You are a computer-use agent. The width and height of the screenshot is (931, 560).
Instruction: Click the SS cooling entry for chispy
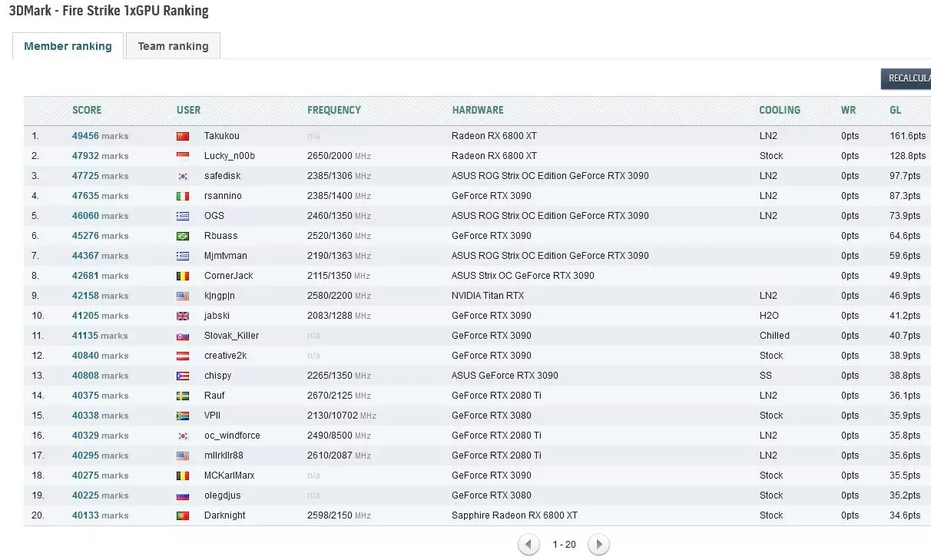coord(766,376)
